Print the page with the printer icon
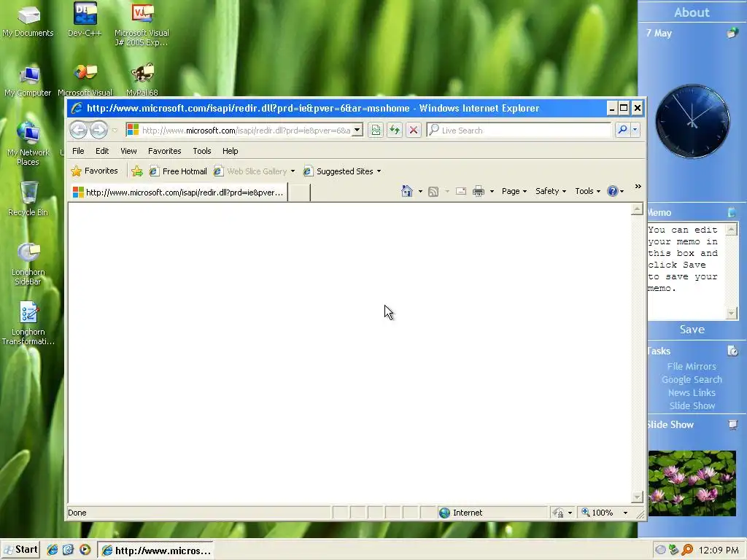The height and width of the screenshot is (560, 747). 479,192
